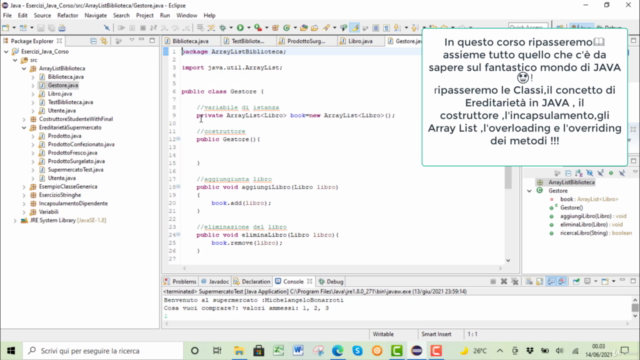This screenshot has height=360, width=640.
Task: Click the Save toolbar icon
Action: pyautogui.click(x=40, y=28)
